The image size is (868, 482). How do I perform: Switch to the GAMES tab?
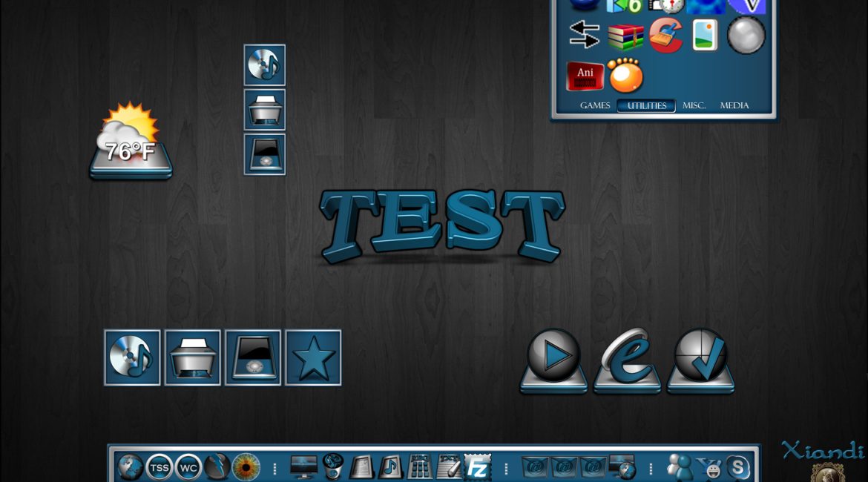coord(595,106)
